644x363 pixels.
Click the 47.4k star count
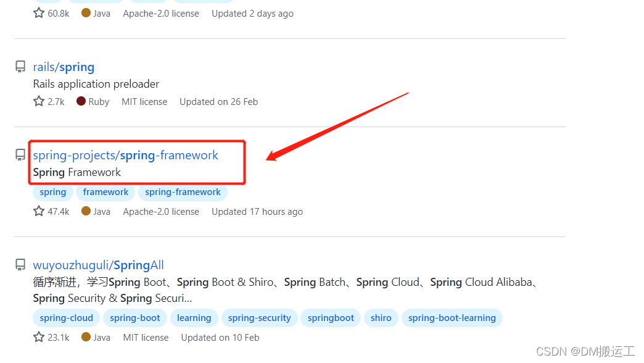coord(59,212)
